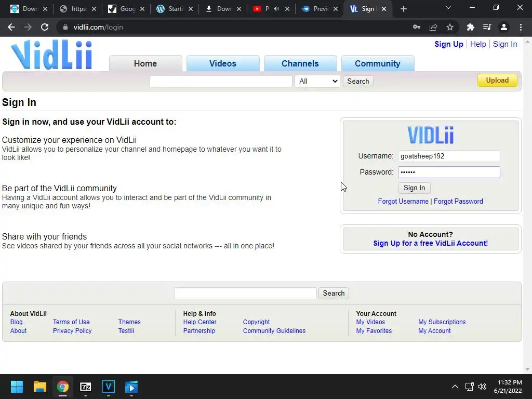
Task: Switch to the Home tab
Action: point(145,63)
